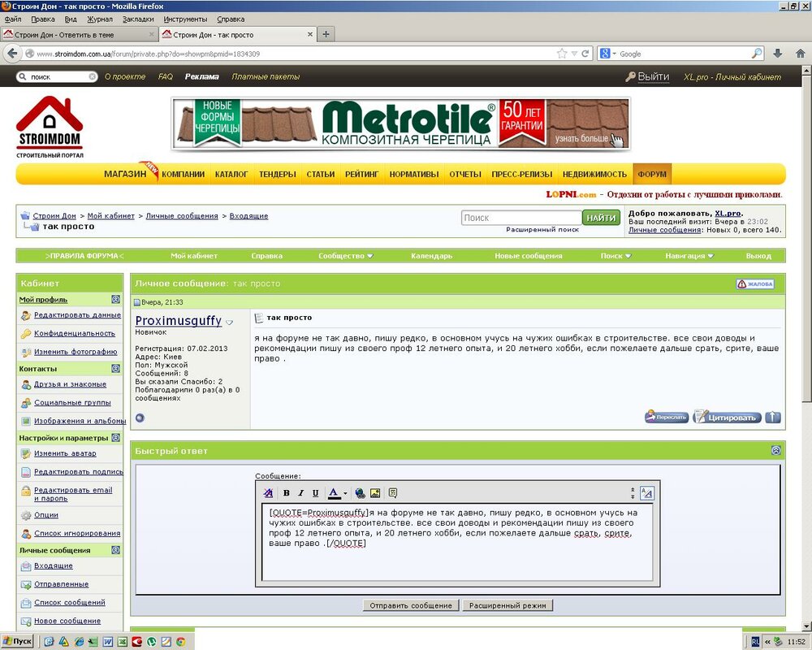Click the browser back arrow button
Screen dimensions: 812x650
(x=12, y=54)
